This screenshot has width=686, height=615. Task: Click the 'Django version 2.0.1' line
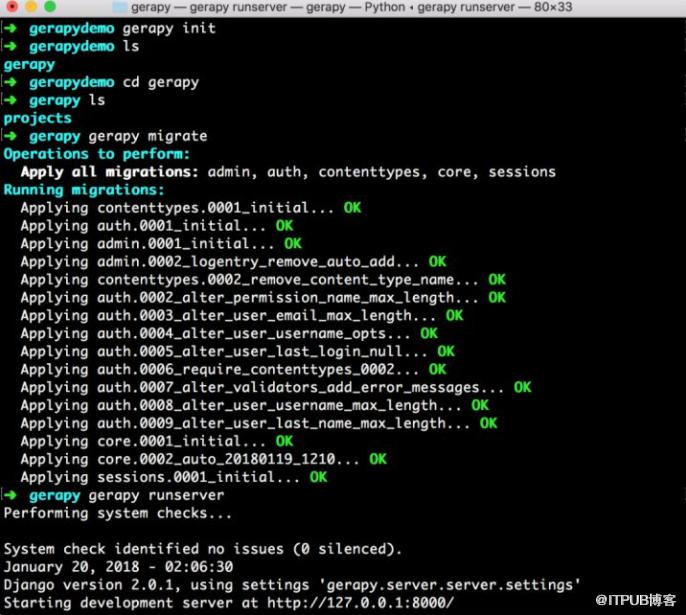[x=292, y=585]
